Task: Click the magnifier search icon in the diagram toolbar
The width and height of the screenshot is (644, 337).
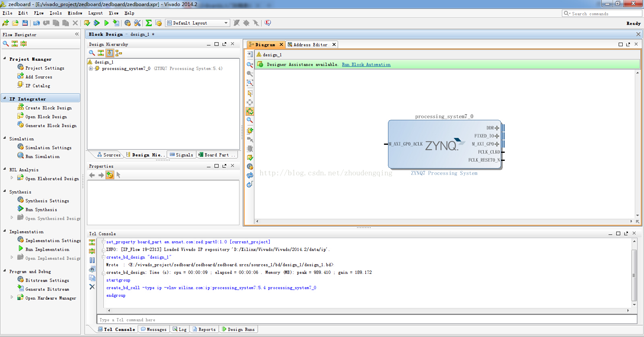Action: (250, 120)
